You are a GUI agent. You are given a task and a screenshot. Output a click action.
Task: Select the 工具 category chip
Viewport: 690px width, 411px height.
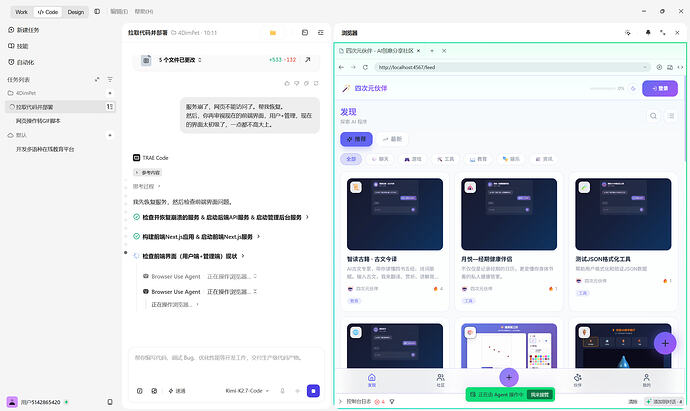click(445, 159)
